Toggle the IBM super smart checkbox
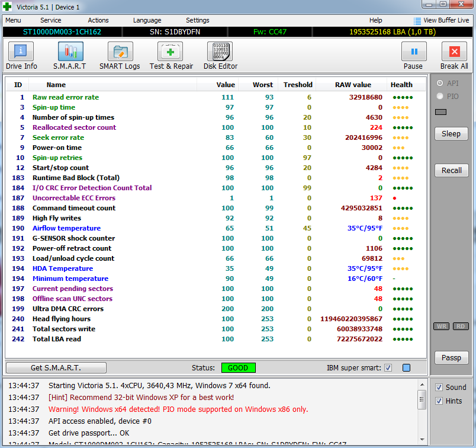Screen dimensions: 476x448 pyautogui.click(x=388, y=368)
